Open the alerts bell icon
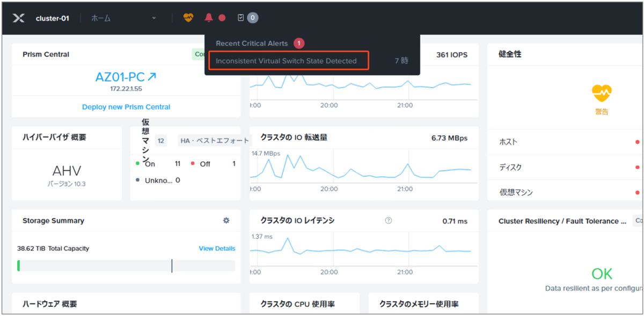The image size is (644, 316). point(209,18)
